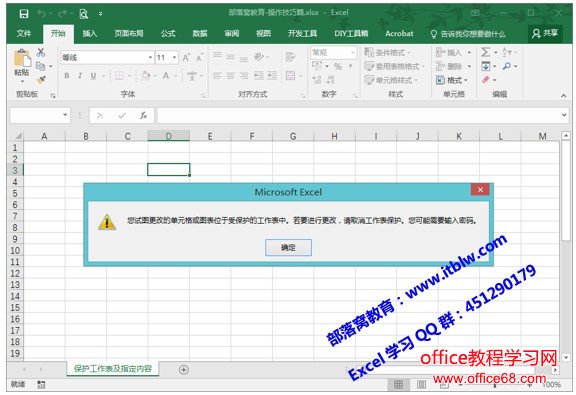Expand the formula bar chevron
Viewport: 576px width, 395px height.
[x=564, y=115]
